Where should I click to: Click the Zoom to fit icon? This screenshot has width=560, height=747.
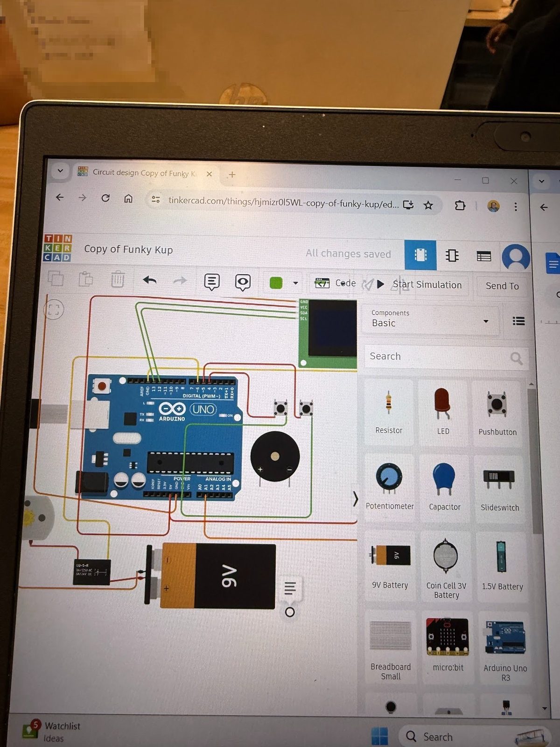pyautogui.click(x=54, y=309)
